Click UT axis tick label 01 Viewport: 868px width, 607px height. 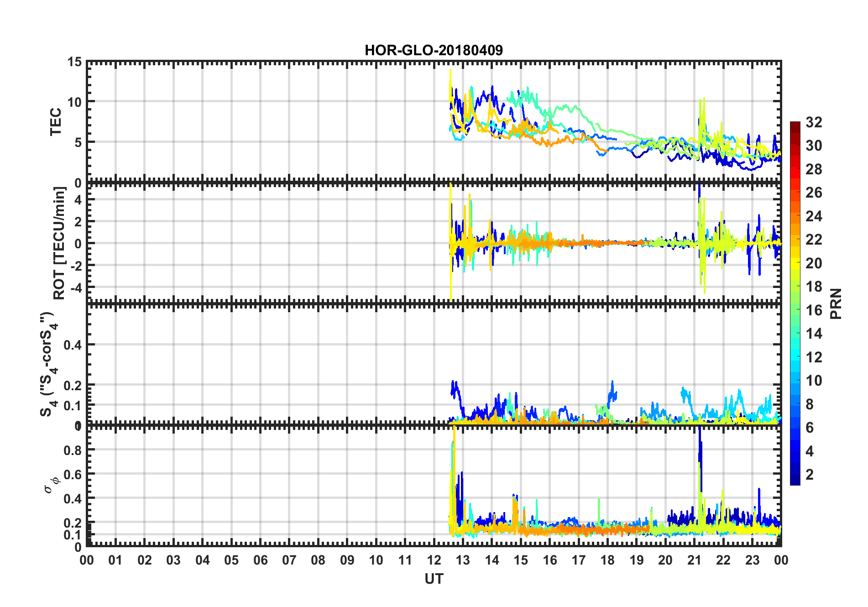(115, 560)
